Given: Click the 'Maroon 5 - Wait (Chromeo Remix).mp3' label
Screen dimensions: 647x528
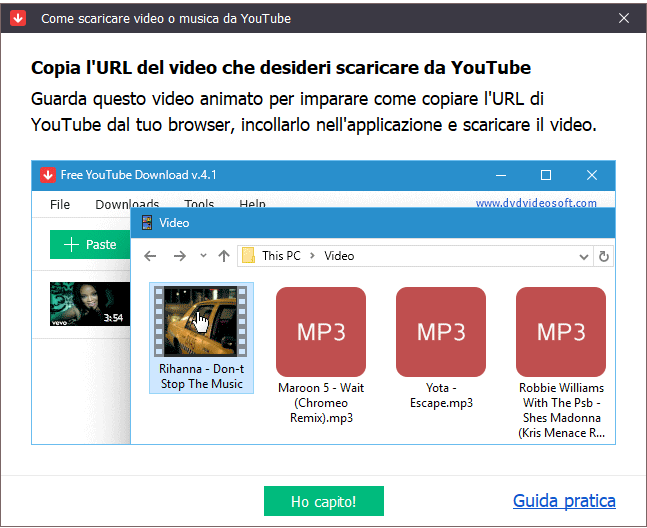Looking at the screenshot, I should pos(321,403).
